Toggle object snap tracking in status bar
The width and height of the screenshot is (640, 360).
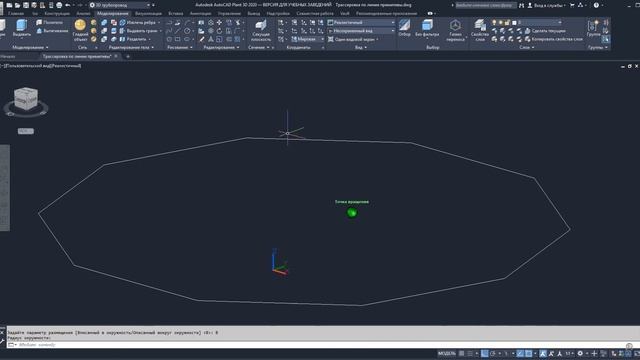click(520, 353)
